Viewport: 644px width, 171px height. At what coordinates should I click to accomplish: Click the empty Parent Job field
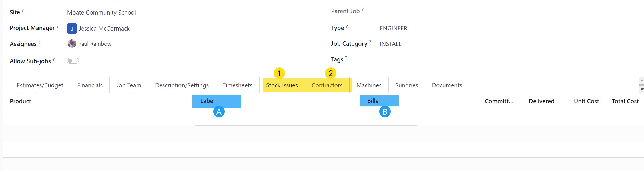[x=428, y=11]
